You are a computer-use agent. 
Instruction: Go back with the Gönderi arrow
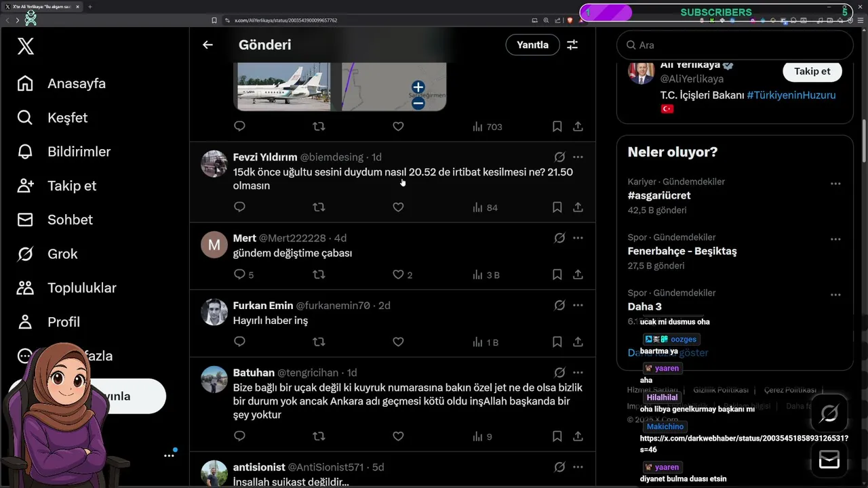(208, 45)
